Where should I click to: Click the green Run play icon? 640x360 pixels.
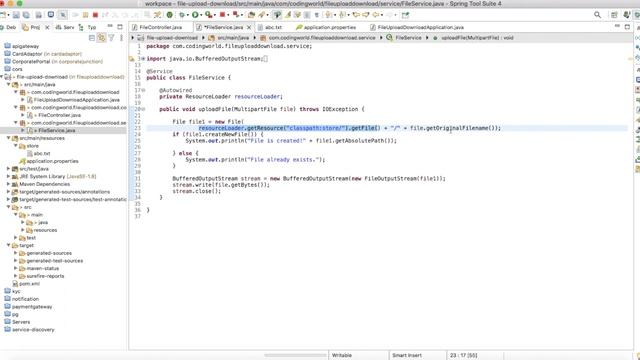(195, 15)
